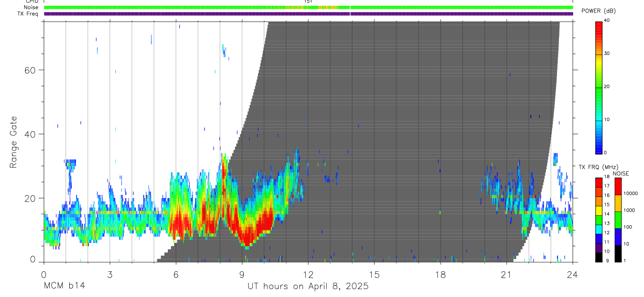Screen dimensions: 644x297
Task: Click the UT hours on April 8, 2025 title
Action: pos(308,287)
